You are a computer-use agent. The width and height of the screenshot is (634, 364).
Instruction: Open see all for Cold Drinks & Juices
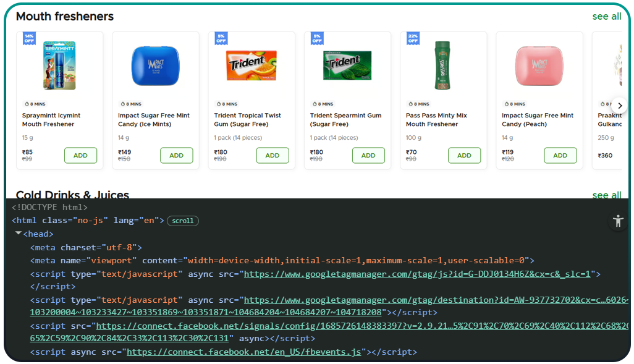click(606, 195)
